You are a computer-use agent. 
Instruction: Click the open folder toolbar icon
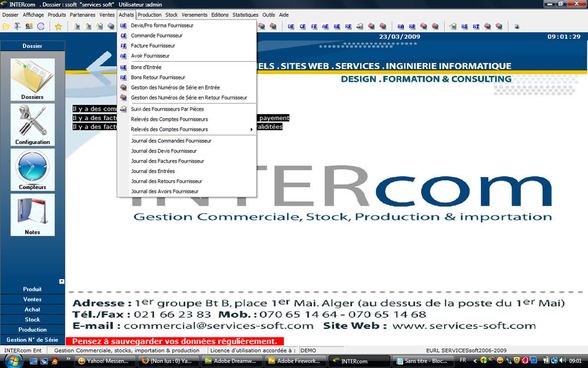pyautogui.click(x=6, y=26)
